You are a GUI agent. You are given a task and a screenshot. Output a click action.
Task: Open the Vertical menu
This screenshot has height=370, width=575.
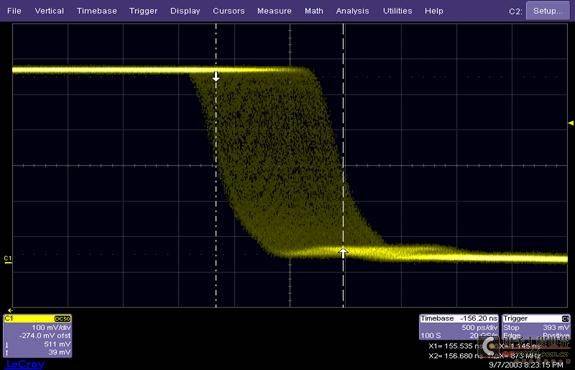pyautogui.click(x=49, y=11)
